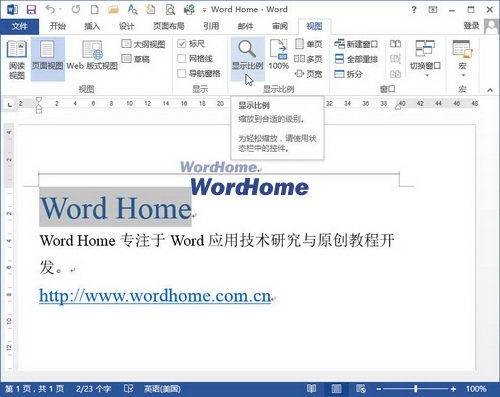The width and height of the screenshot is (500, 397).
Task: Follow the http://www.wordhome.com.cn hyperlink
Action: 155,296
